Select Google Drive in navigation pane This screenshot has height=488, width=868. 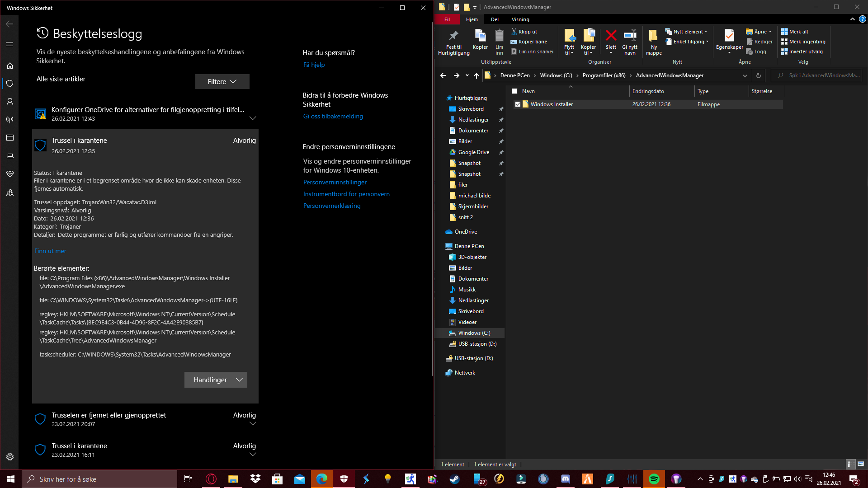click(473, 152)
